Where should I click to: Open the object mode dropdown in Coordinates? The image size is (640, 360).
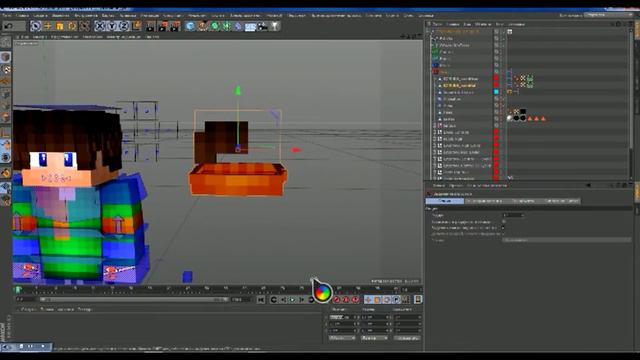tap(342, 338)
